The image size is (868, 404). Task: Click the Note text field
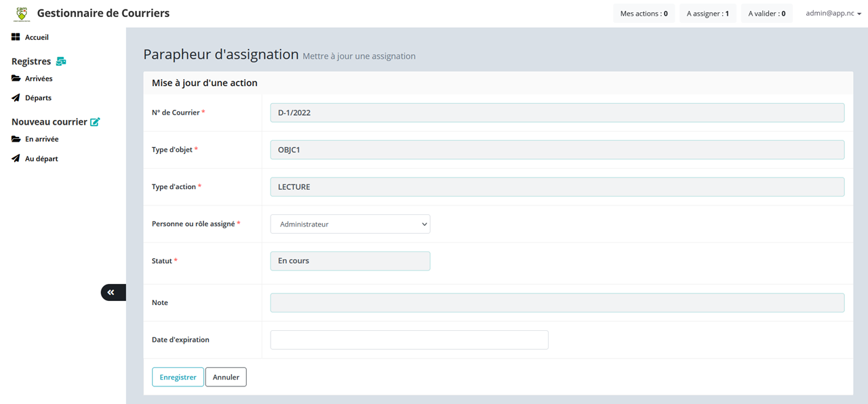[x=557, y=302]
